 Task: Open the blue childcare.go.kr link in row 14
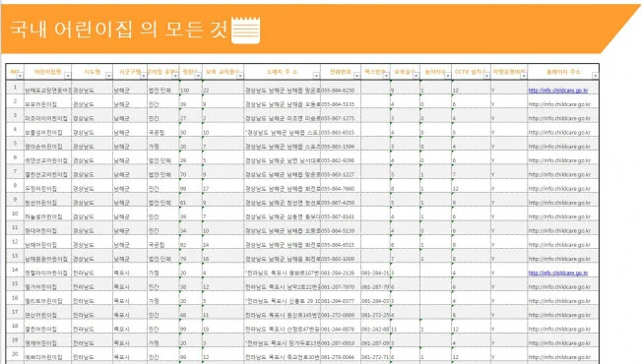click(558, 273)
